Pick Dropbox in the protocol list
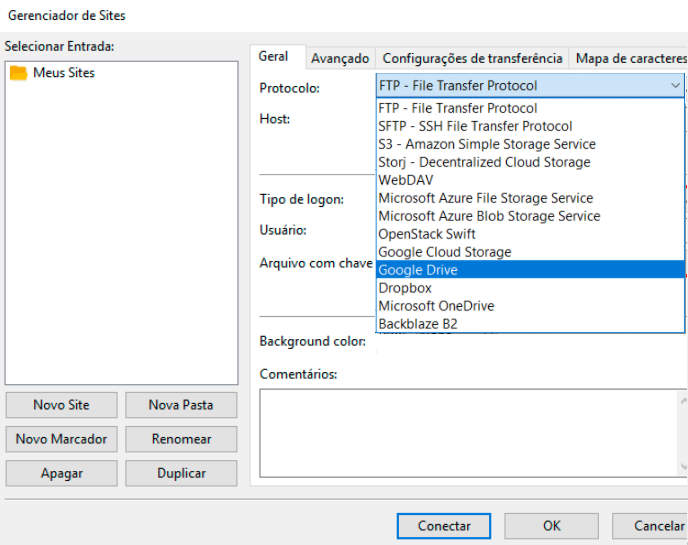Screen dimensions: 688x545 tap(405, 288)
